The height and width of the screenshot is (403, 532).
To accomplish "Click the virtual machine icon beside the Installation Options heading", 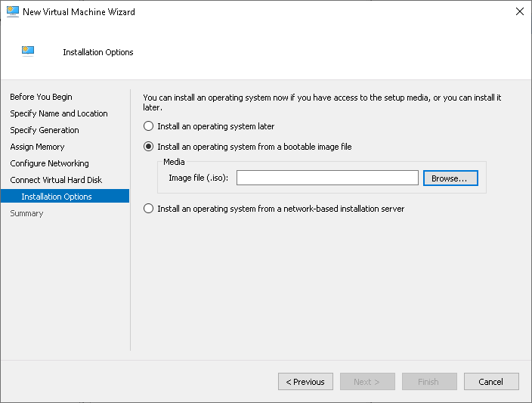I will point(29,51).
